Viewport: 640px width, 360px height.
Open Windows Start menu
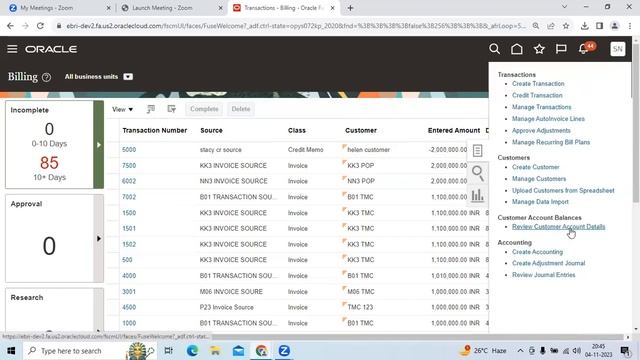coord(11,351)
